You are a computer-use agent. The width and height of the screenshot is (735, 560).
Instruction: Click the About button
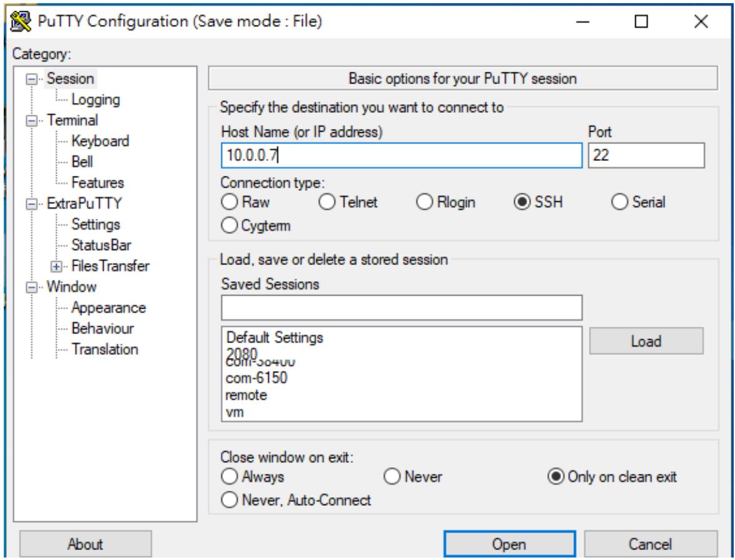pos(85,544)
